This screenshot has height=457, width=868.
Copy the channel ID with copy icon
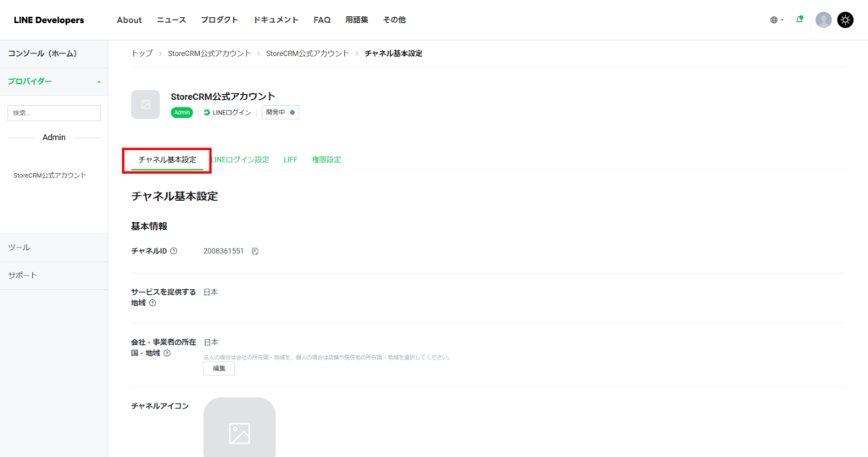255,251
